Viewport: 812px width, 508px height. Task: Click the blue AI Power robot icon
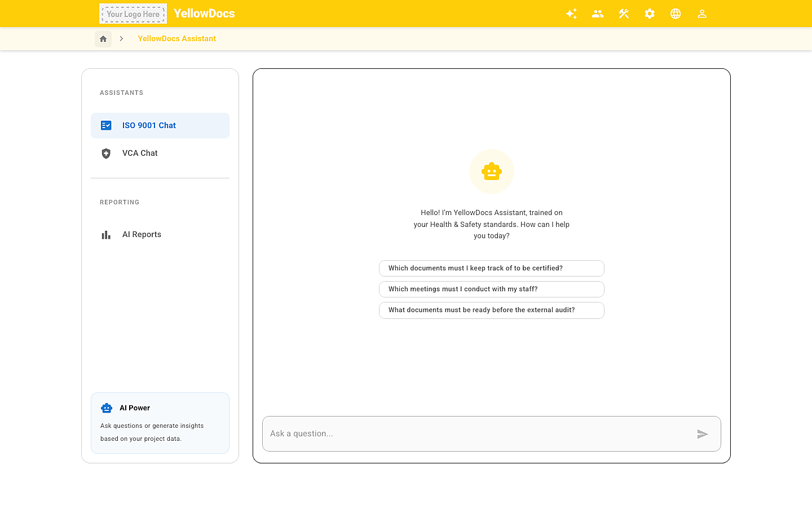(107, 408)
